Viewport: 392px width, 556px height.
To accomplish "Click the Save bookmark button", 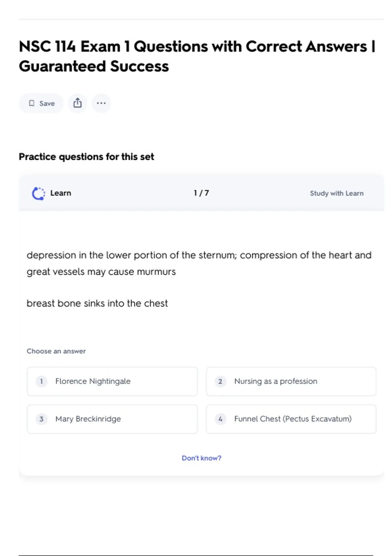I will click(41, 103).
